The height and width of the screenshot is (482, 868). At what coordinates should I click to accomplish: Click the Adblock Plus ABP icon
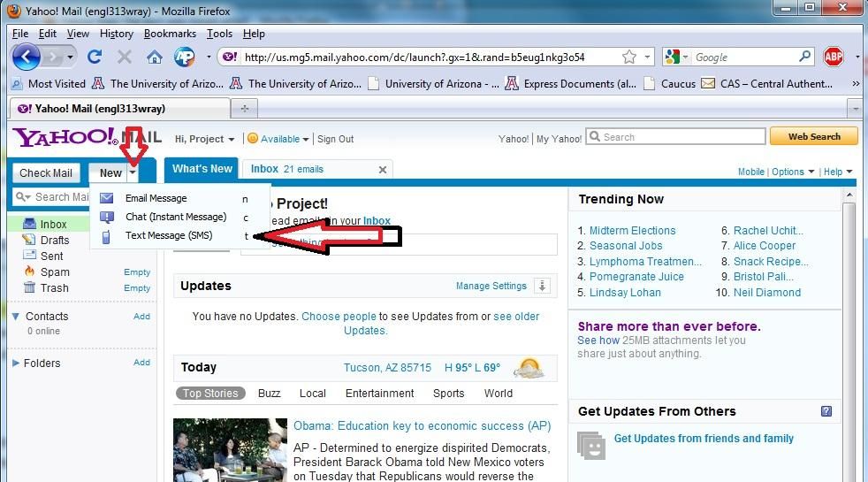834,57
